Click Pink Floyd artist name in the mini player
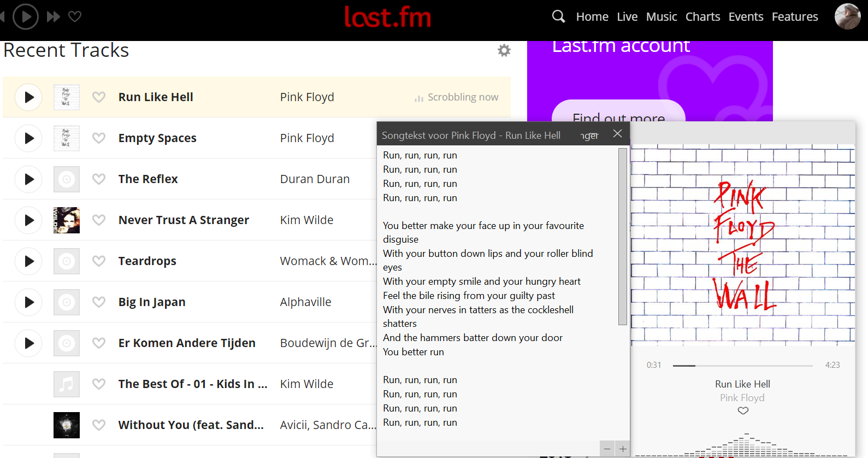 point(742,398)
